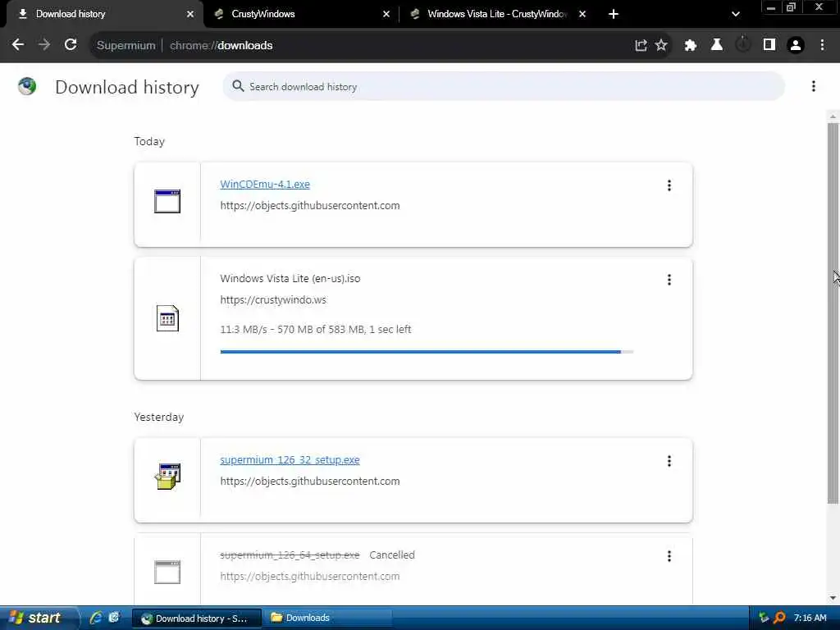Image resolution: width=840 pixels, height=630 pixels.
Task: Toggle the side panel icon
Action: pos(769,45)
